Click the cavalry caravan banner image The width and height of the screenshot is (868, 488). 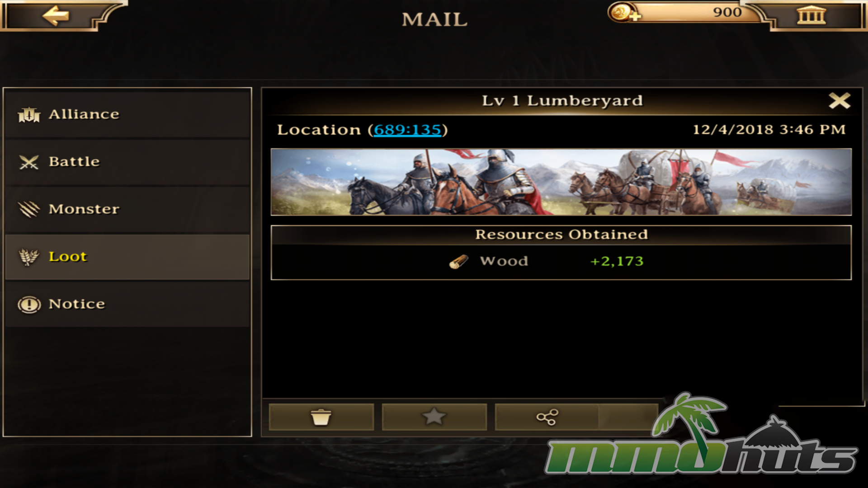point(561,182)
